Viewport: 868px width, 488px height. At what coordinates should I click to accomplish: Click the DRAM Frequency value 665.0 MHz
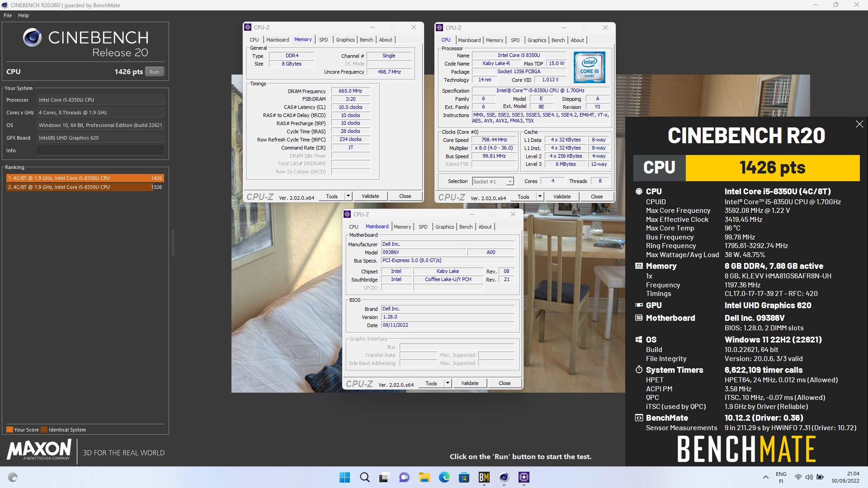[350, 91]
